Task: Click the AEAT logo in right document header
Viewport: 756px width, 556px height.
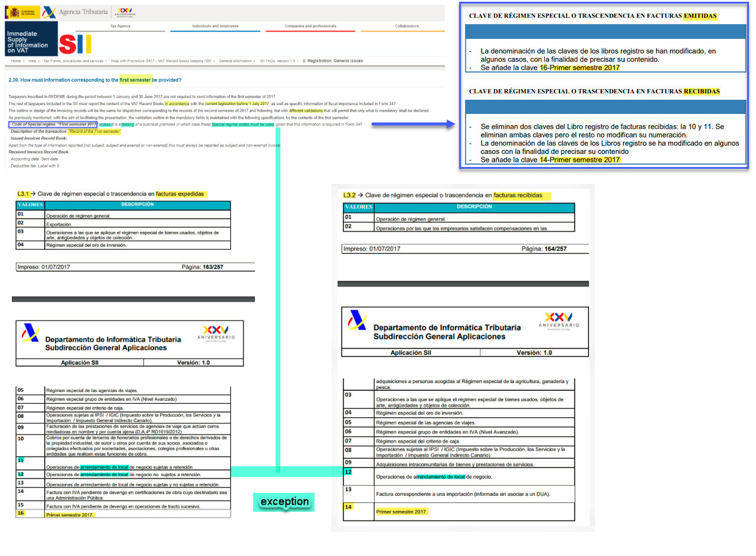Action: click(x=356, y=321)
